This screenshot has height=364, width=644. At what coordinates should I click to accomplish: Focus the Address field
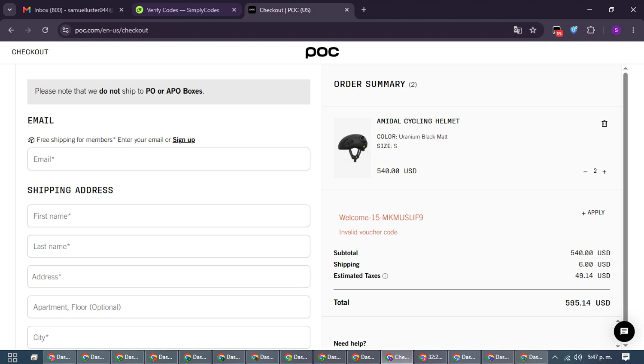coord(169,277)
